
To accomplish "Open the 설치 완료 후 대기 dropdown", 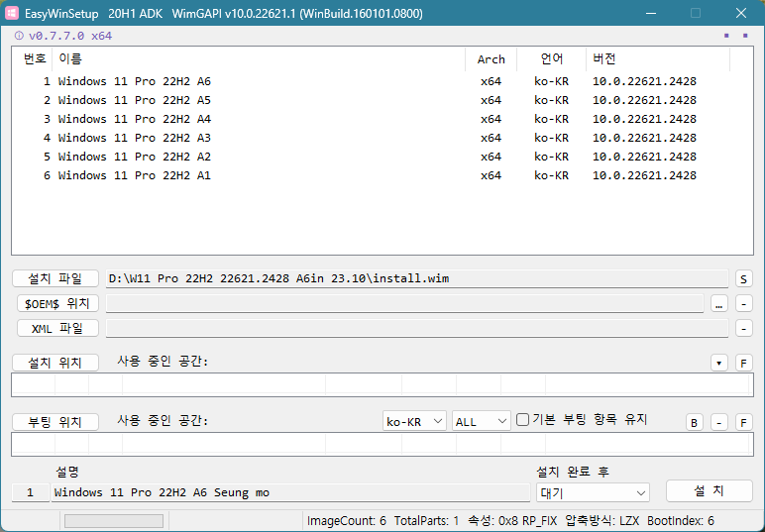I will click(593, 493).
